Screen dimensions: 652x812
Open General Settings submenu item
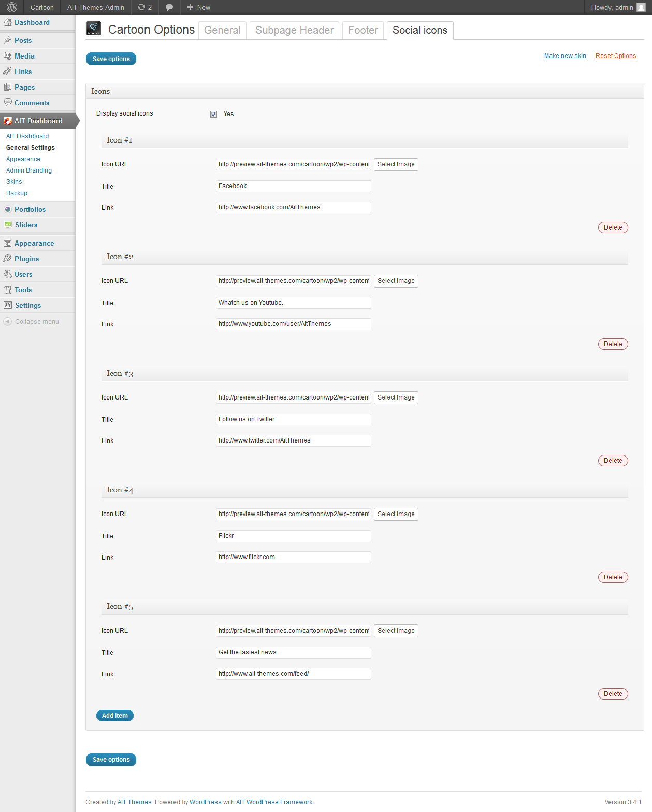coord(31,148)
